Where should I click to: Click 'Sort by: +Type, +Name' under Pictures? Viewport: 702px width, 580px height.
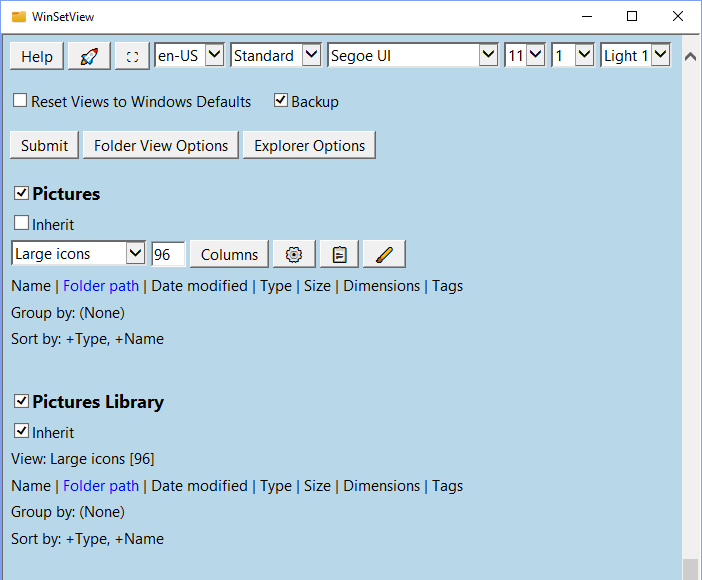87,339
